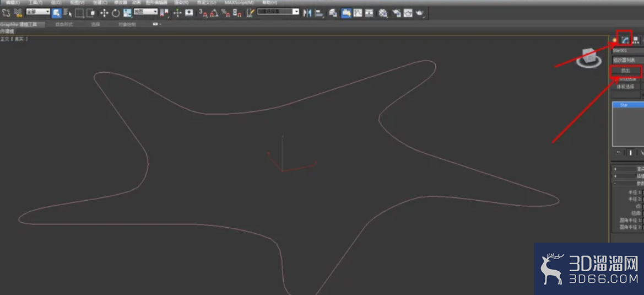Screen dimensions: 644x295
Task: Open the reference coordinate system dropdown
Action: point(146,12)
